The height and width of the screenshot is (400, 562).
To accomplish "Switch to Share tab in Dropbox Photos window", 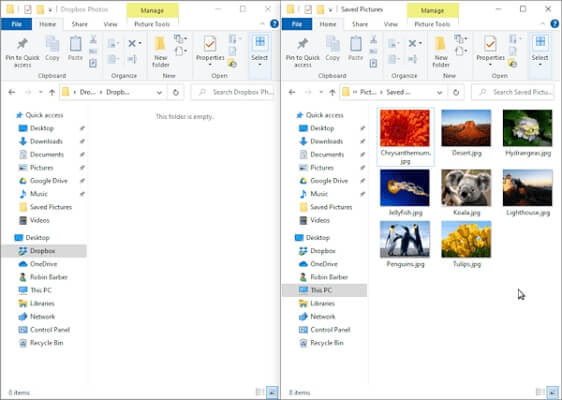I will pos(80,24).
